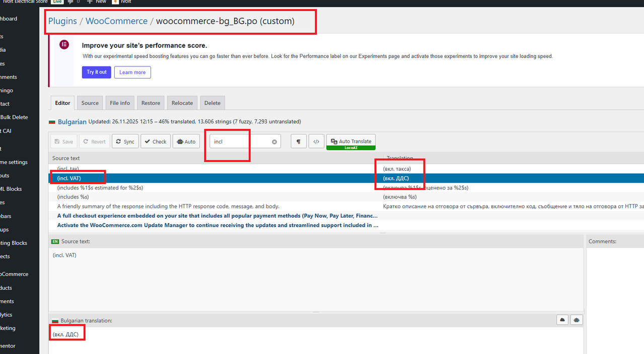Clear the search filter with the x icon
Viewport: 644px width, 354px height.
click(x=274, y=142)
